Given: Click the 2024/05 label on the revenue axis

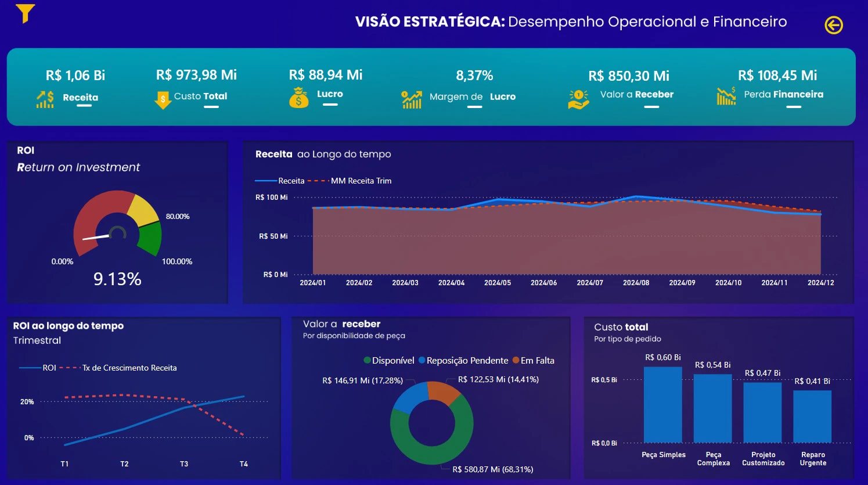Looking at the screenshot, I should tap(498, 283).
